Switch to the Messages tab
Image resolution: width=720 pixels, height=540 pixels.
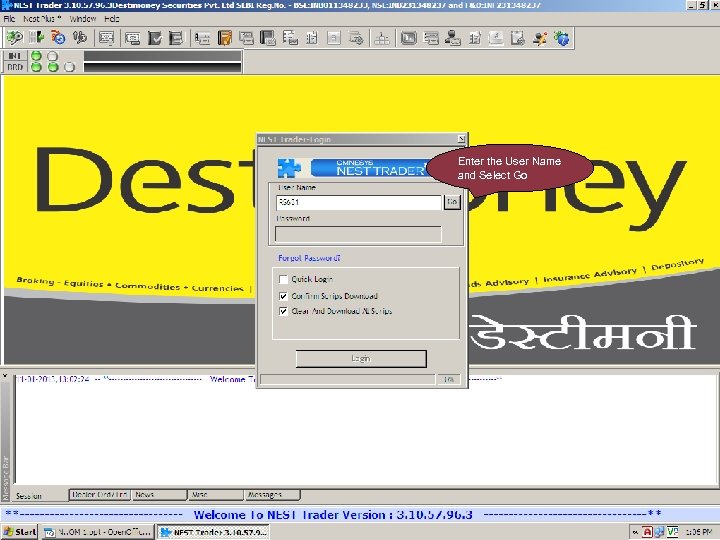click(271, 495)
